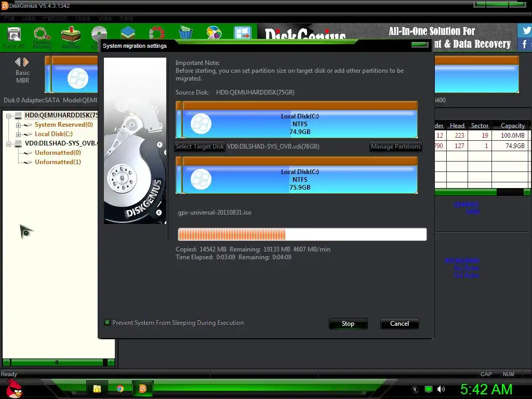This screenshot has height=399, width=532.
Task: Open Google Chrome from the taskbar
Action: coord(120,389)
